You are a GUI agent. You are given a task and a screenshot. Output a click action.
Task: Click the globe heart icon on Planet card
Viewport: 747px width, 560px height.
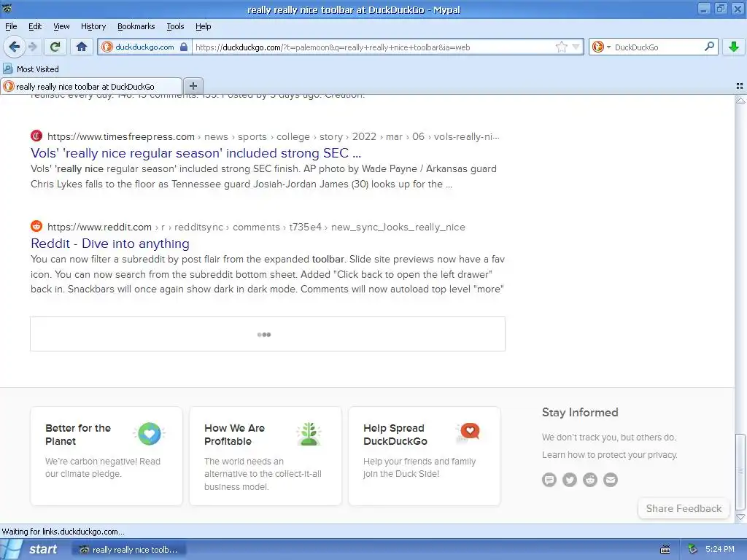149,434
